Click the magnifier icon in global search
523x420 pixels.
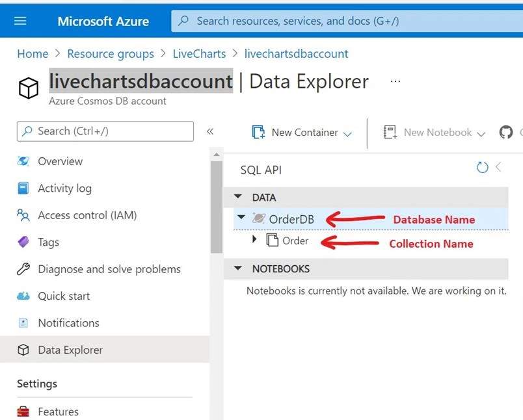183,21
